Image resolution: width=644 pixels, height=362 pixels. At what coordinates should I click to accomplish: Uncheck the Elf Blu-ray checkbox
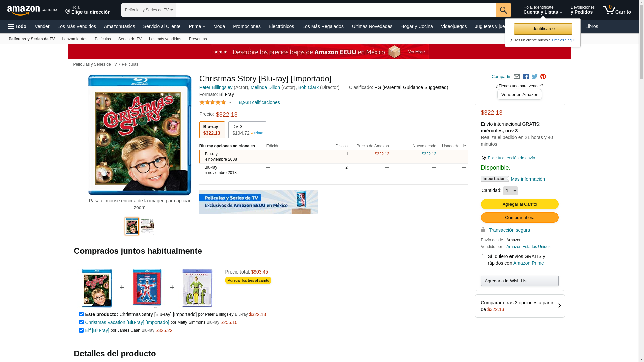point(81,330)
